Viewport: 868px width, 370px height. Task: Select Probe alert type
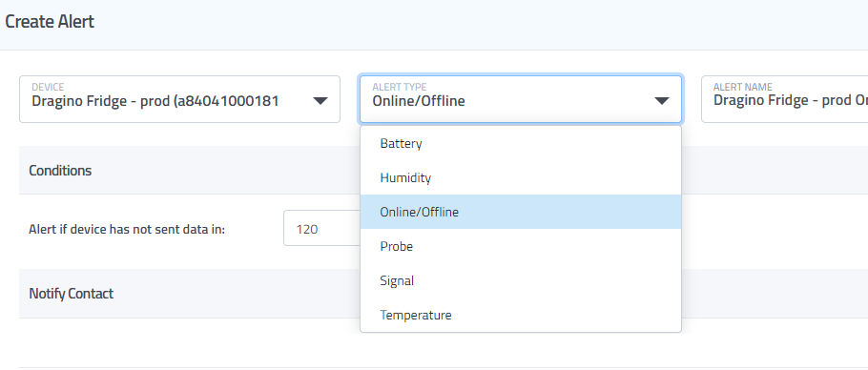[x=521, y=246]
